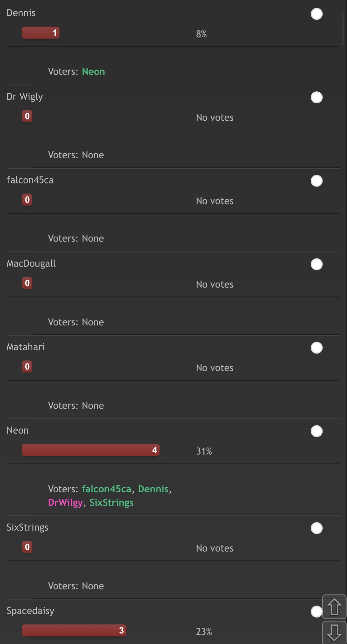Click Neon's red 4-vote result bar
This screenshot has height=644, width=347.
pos(91,450)
